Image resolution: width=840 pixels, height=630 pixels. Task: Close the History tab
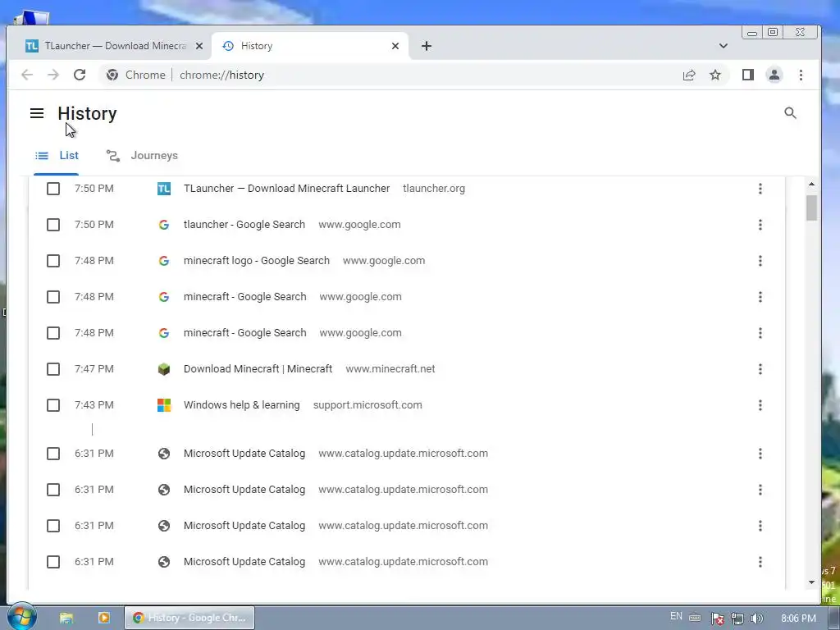point(395,46)
